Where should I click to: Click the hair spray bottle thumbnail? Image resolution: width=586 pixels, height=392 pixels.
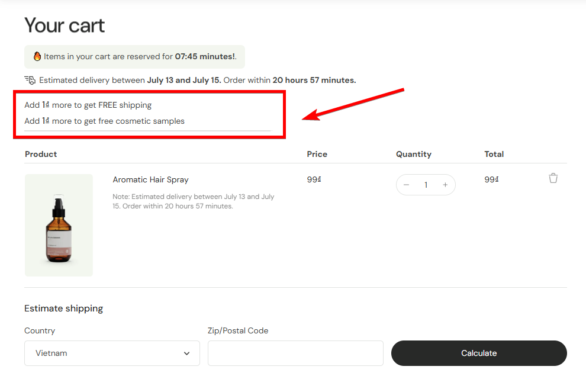coord(59,226)
